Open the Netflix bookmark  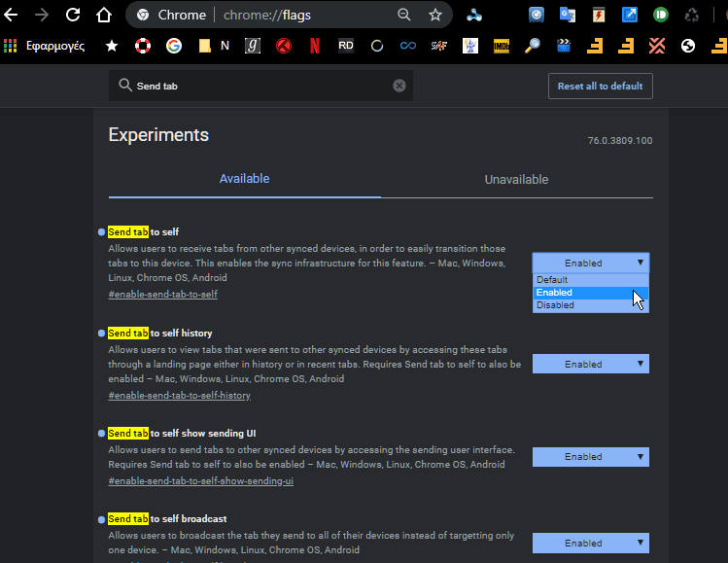point(315,46)
